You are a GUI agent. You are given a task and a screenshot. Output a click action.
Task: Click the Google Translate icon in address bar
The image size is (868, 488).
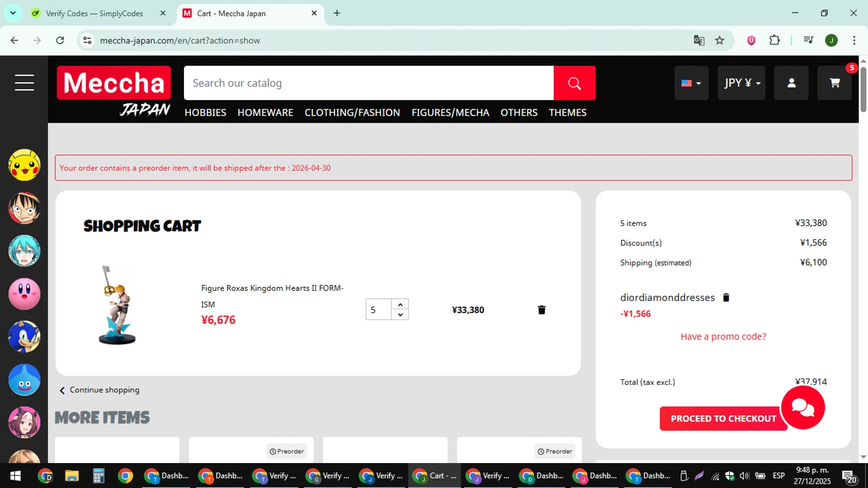coord(699,40)
